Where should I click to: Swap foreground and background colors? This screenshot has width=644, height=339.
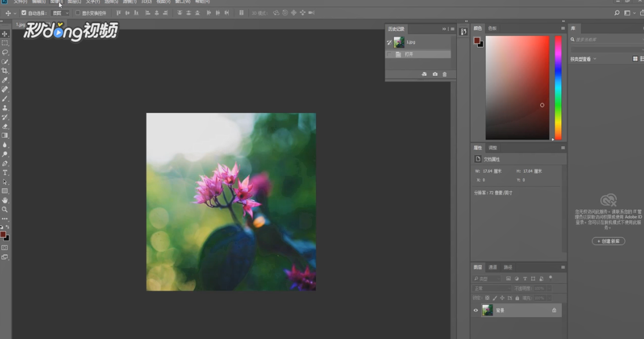tap(8, 227)
